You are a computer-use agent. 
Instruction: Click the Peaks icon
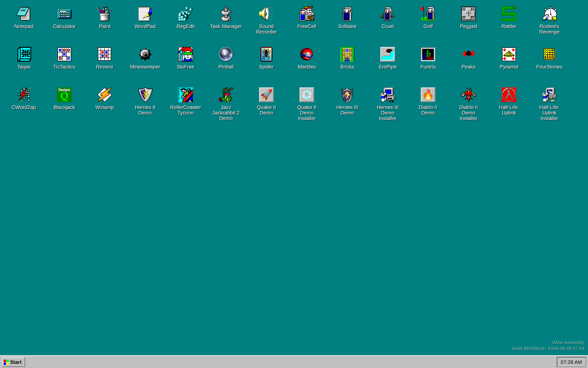click(x=469, y=54)
